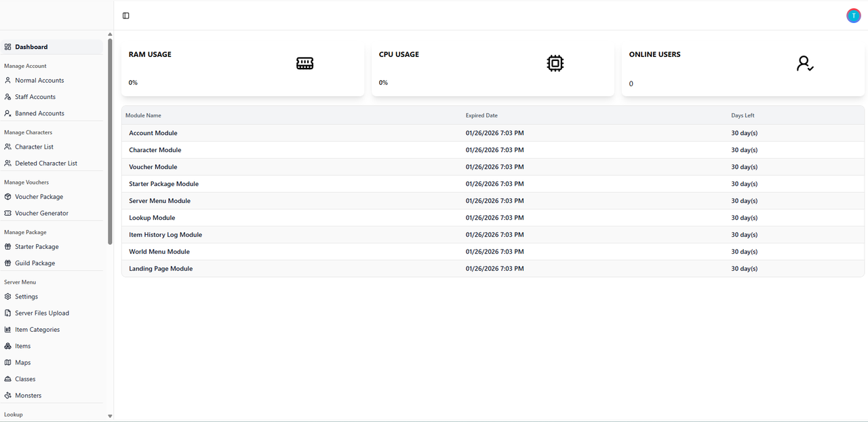Click the ONLINE USERS card title
This screenshot has height=422, width=868.
click(x=654, y=54)
